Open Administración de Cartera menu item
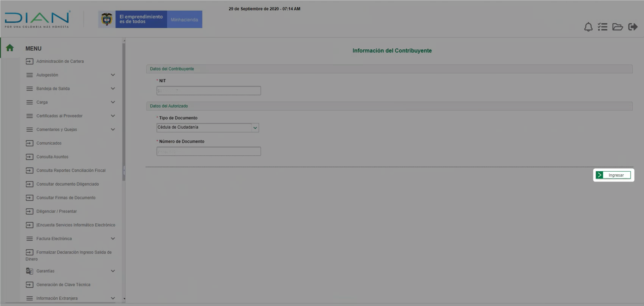 pos(60,62)
